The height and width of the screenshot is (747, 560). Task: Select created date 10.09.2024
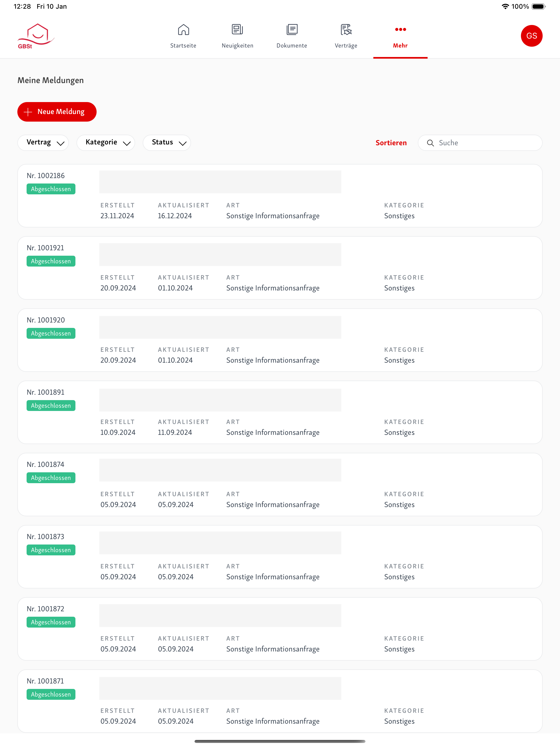[118, 433]
